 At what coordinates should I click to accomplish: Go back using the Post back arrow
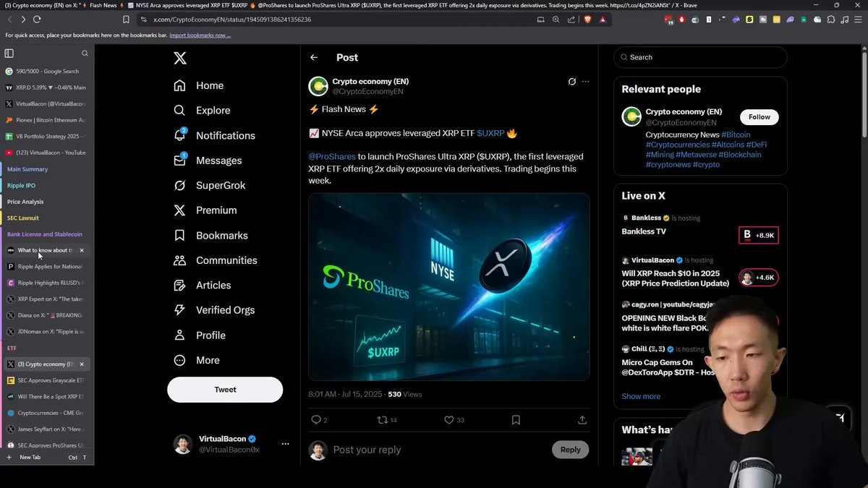click(x=314, y=57)
